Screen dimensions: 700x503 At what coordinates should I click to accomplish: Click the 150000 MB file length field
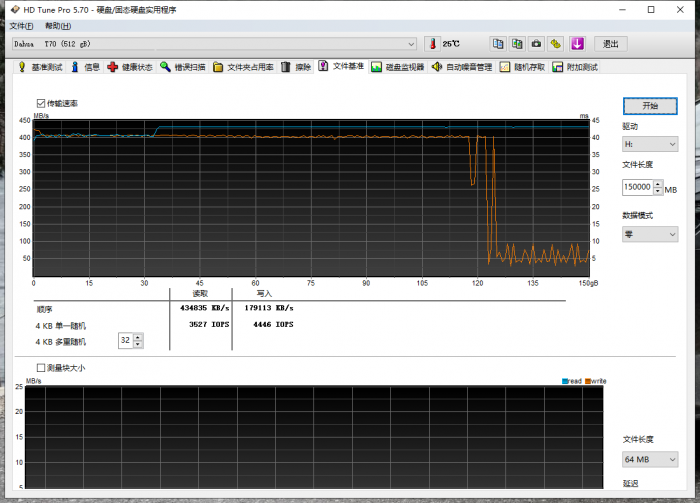coord(636,187)
